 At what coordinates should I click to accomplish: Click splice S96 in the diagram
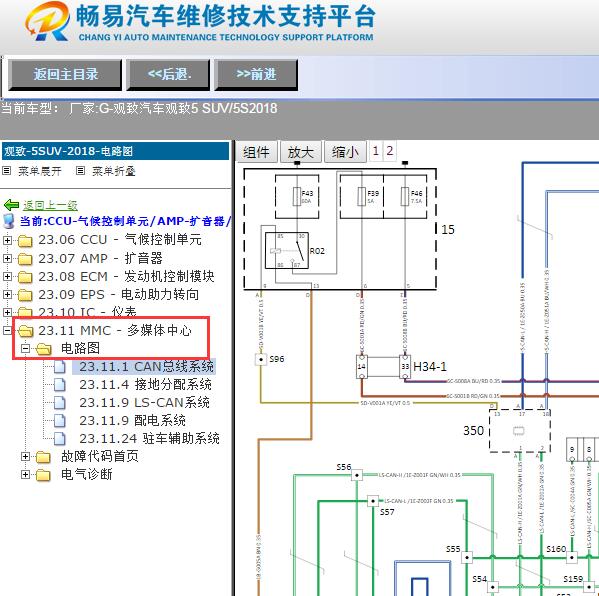261,359
